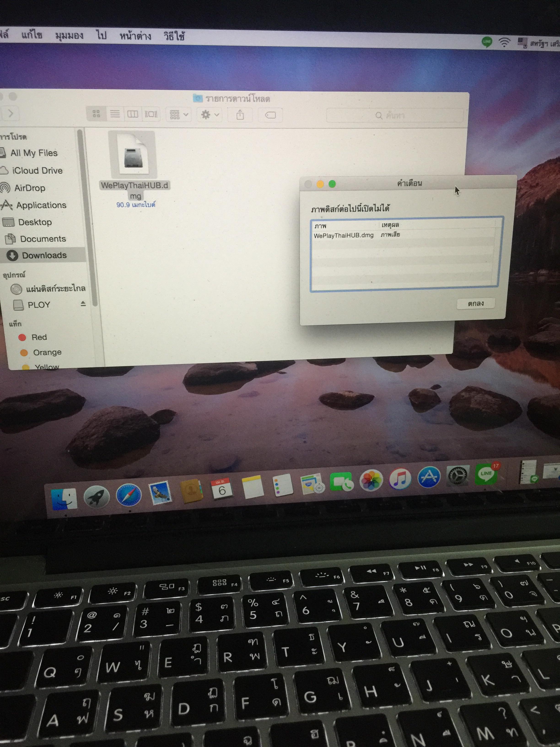Open the input source flag menu

522,43
